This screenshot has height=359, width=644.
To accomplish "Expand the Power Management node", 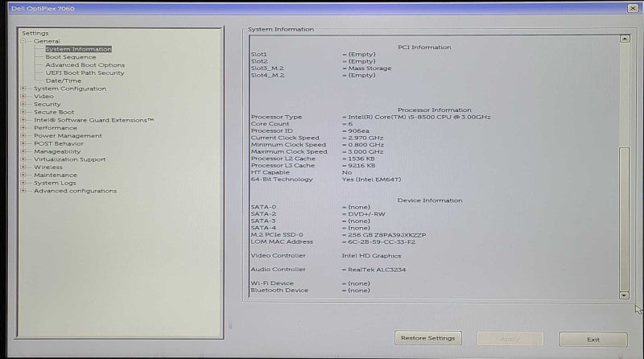I will pos(23,135).
